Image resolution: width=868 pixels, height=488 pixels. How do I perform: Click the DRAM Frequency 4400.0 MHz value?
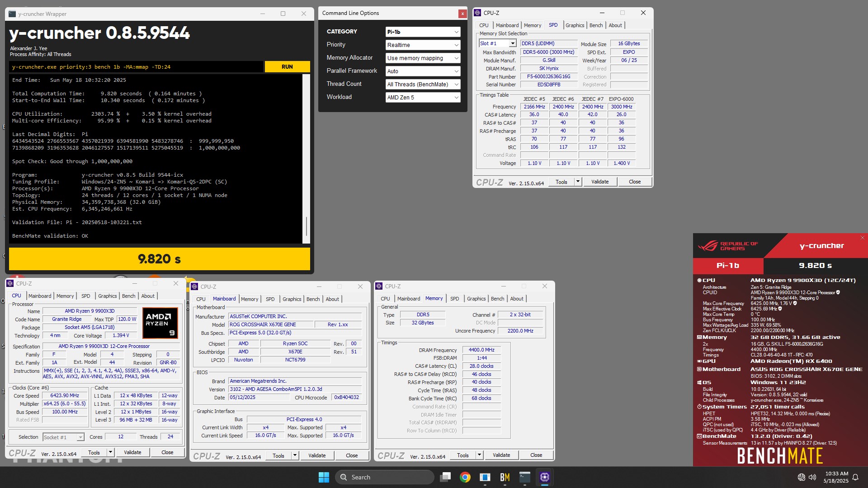click(x=481, y=350)
